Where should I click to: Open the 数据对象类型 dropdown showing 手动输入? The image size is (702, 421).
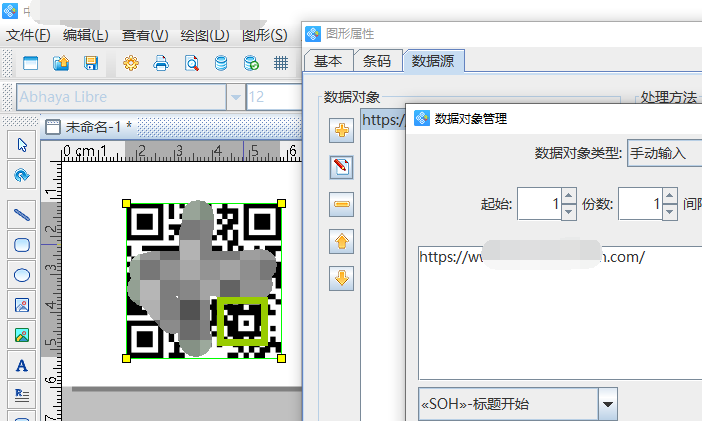click(x=665, y=153)
